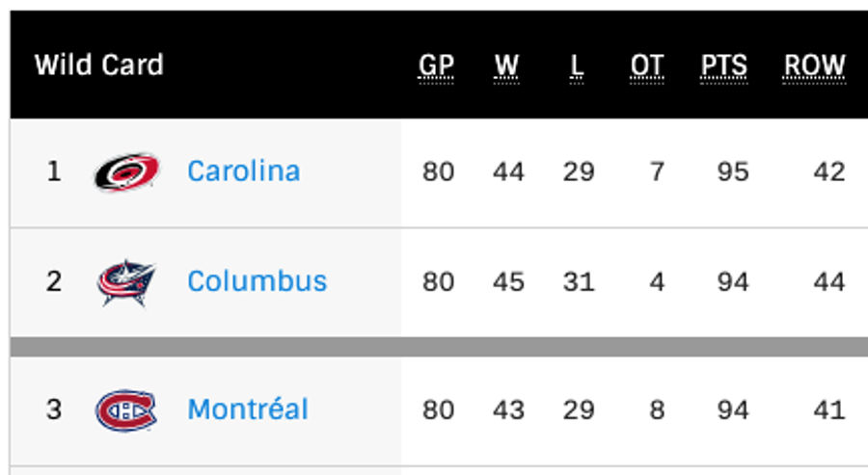Sort standings by GP column
868x475 pixels.
click(x=436, y=66)
